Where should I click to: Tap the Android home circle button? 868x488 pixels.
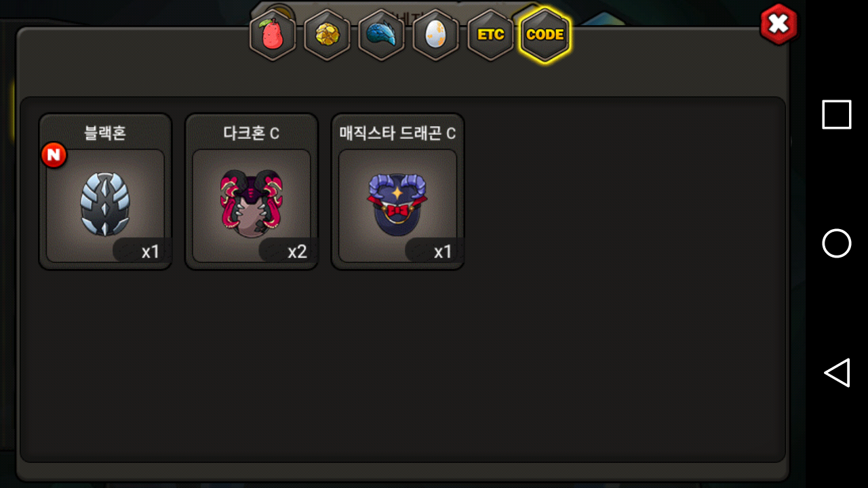pyautogui.click(x=837, y=243)
